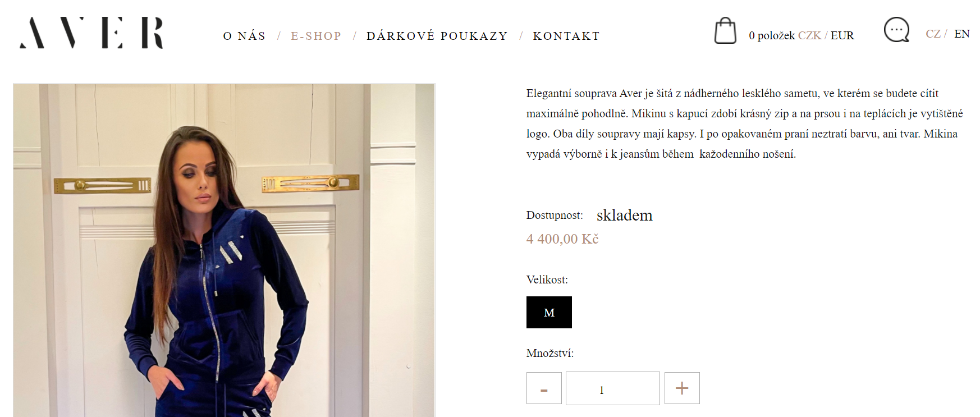Select CZ language
The height and width of the screenshot is (417, 980).
(933, 34)
